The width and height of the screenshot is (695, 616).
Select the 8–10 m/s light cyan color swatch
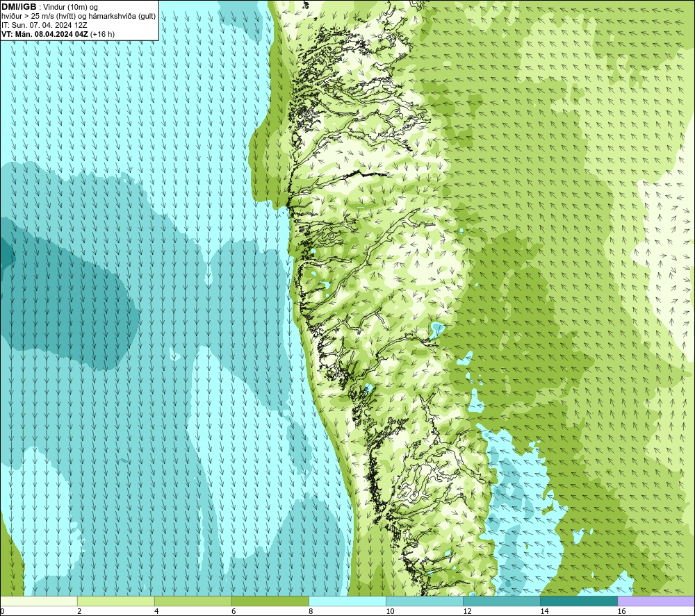tap(347, 601)
